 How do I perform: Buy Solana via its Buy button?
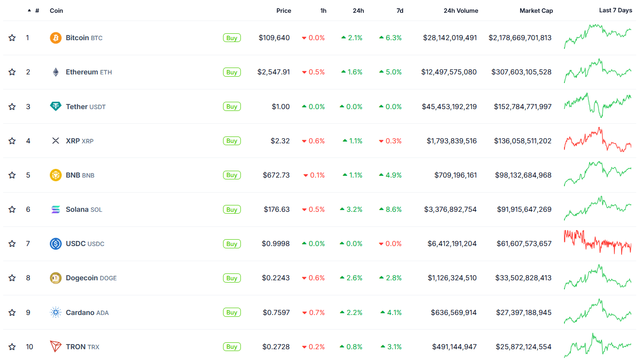(232, 210)
